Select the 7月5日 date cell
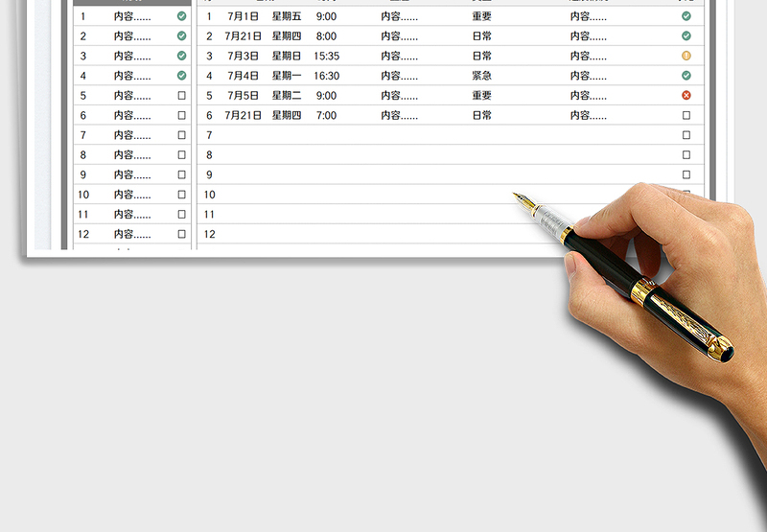The width and height of the screenshot is (767, 532). tap(243, 96)
